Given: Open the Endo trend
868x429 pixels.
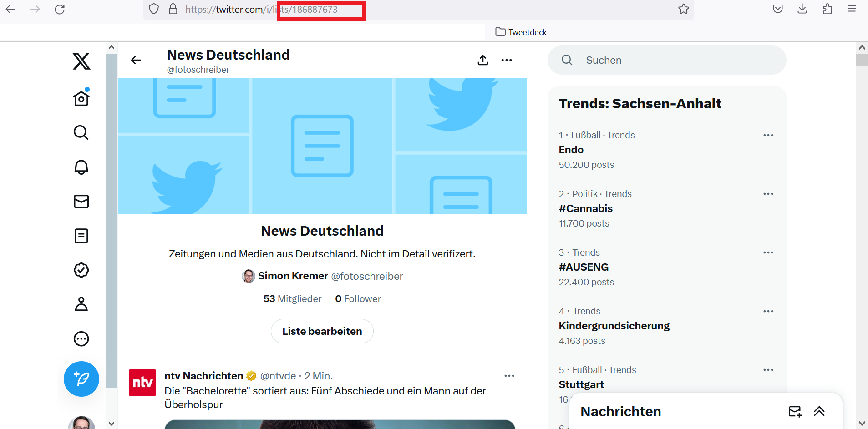Looking at the screenshot, I should click(571, 150).
